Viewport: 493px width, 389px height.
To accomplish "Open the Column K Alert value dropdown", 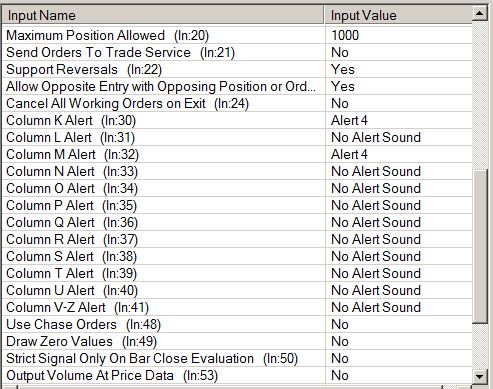I will pyautogui.click(x=399, y=120).
